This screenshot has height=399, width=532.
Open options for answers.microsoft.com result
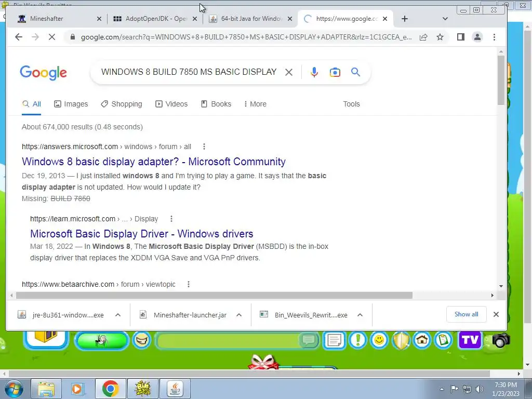(x=204, y=147)
